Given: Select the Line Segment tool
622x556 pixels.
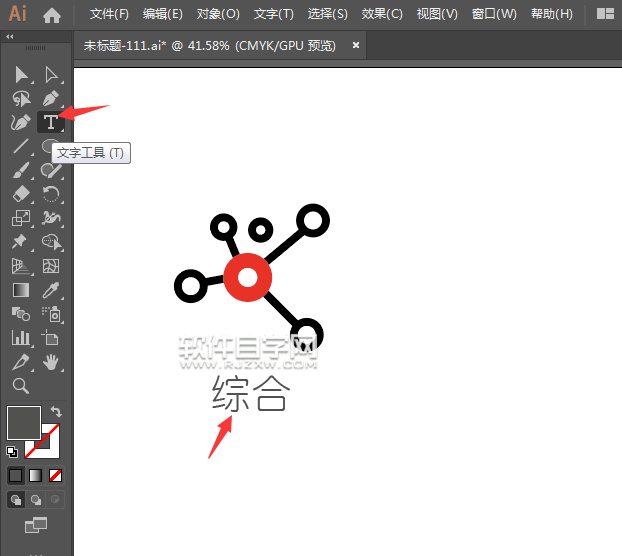Looking at the screenshot, I should pyautogui.click(x=21, y=146).
